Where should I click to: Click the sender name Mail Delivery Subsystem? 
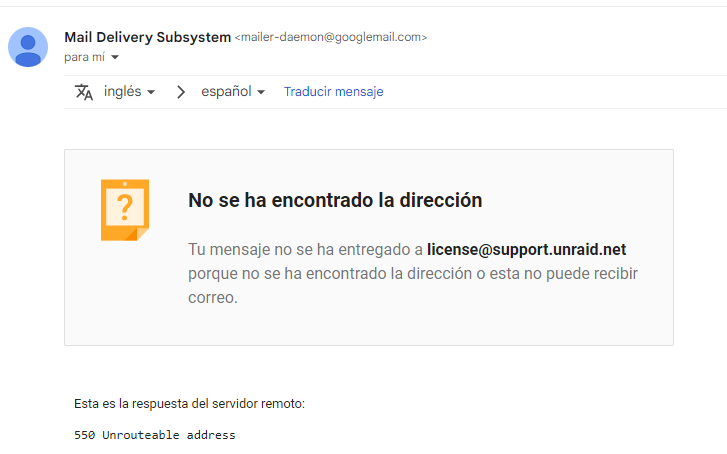(147, 37)
